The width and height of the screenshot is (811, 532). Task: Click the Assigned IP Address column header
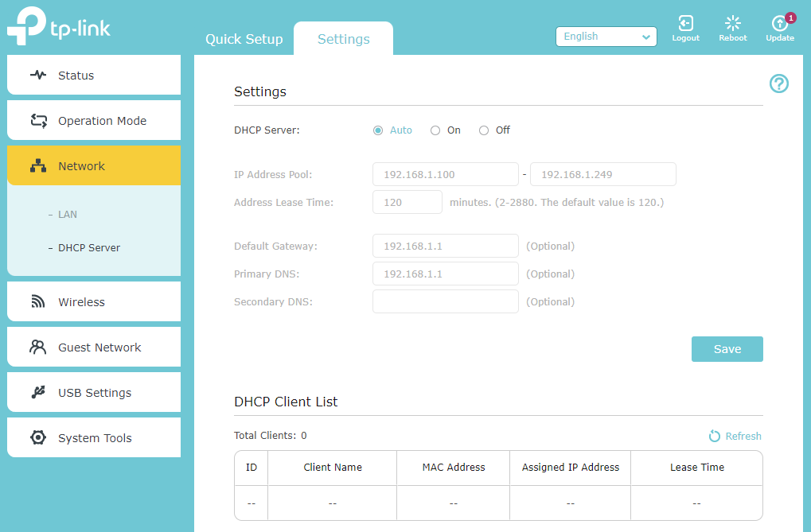[571, 468]
